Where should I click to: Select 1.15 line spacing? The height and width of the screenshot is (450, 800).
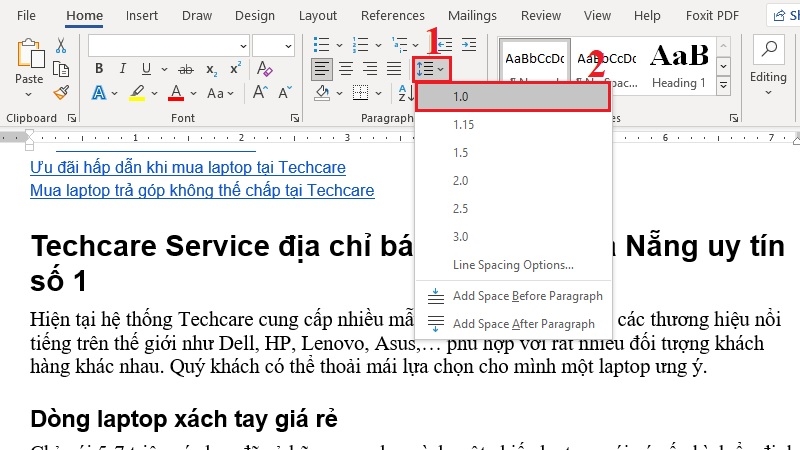point(513,124)
